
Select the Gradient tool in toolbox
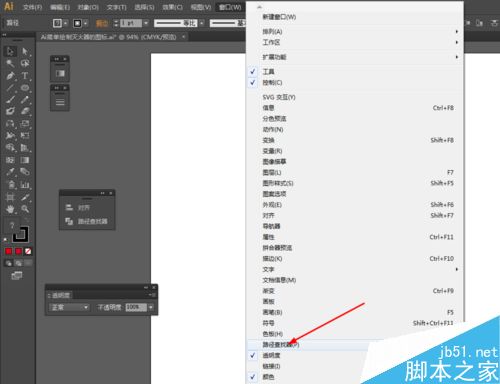(x=25, y=160)
